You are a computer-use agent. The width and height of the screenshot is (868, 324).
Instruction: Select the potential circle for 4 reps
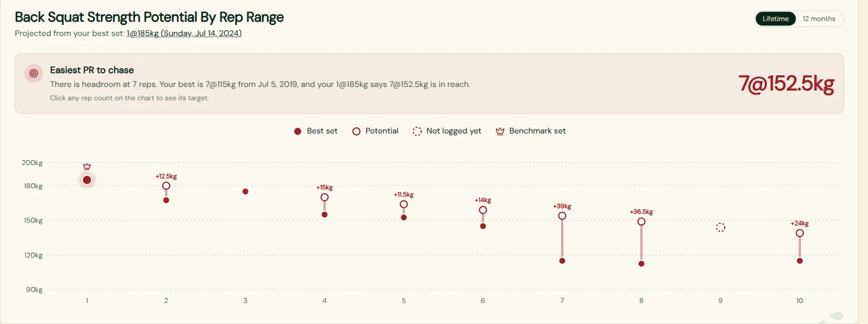click(x=325, y=197)
